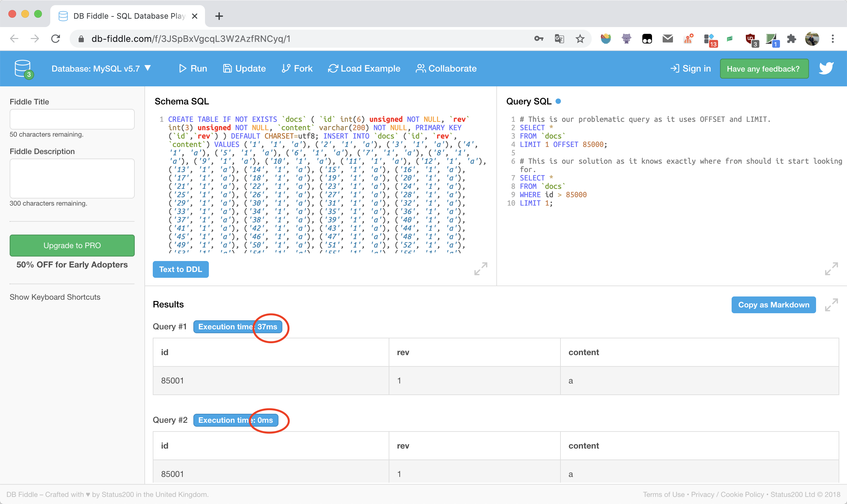847x504 pixels.
Task: Click the Copy as Markdown button
Action: 773,305
